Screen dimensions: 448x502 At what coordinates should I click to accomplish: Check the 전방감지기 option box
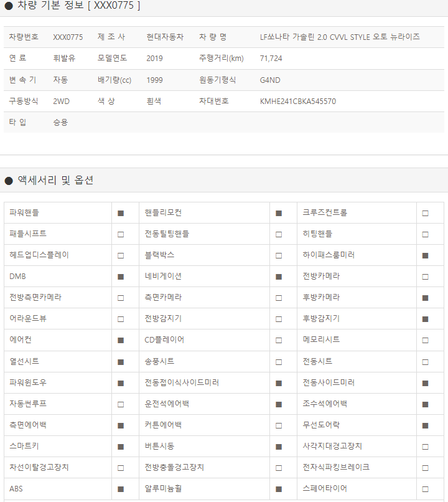[279, 319]
